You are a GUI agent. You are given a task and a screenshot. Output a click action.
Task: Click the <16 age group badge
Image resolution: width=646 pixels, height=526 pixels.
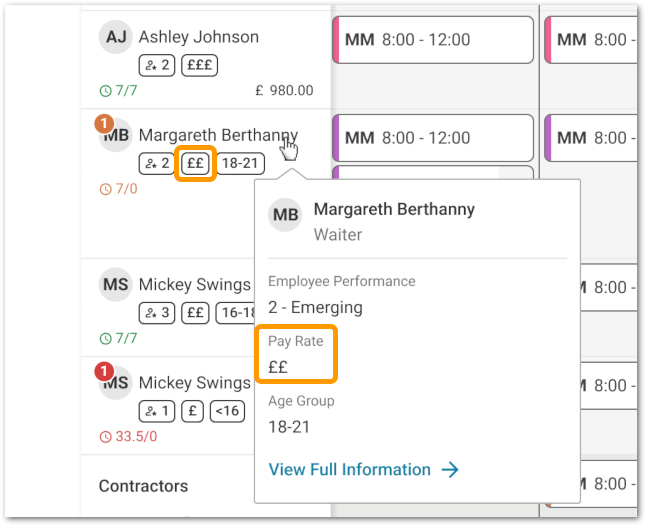(227, 410)
